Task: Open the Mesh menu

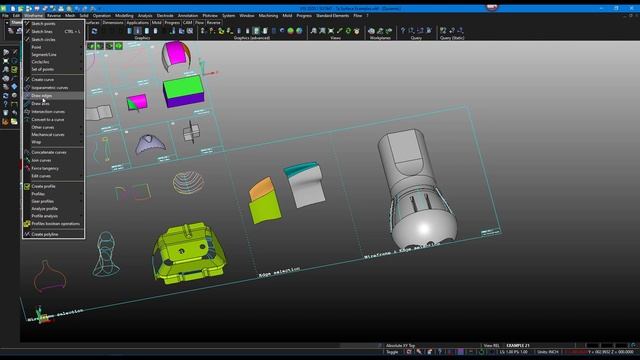Action: pyautogui.click(x=70, y=16)
